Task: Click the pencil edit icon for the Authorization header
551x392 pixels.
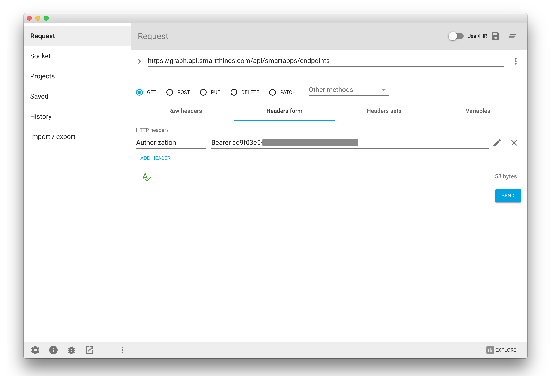Action: pos(497,143)
